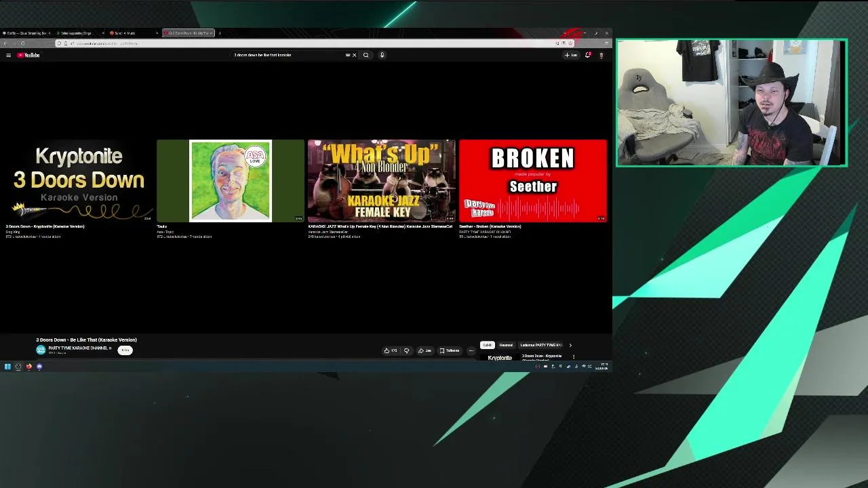
Task: Start voice search with the microphone icon
Action: 382,55
